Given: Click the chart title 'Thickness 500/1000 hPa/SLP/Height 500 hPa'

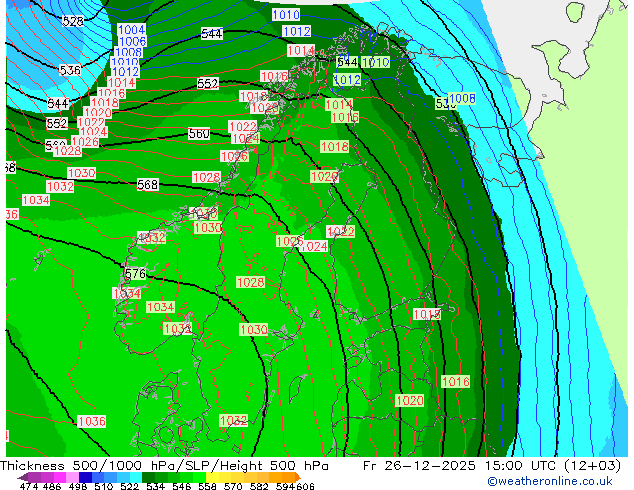Looking at the screenshot, I should coord(164,466).
